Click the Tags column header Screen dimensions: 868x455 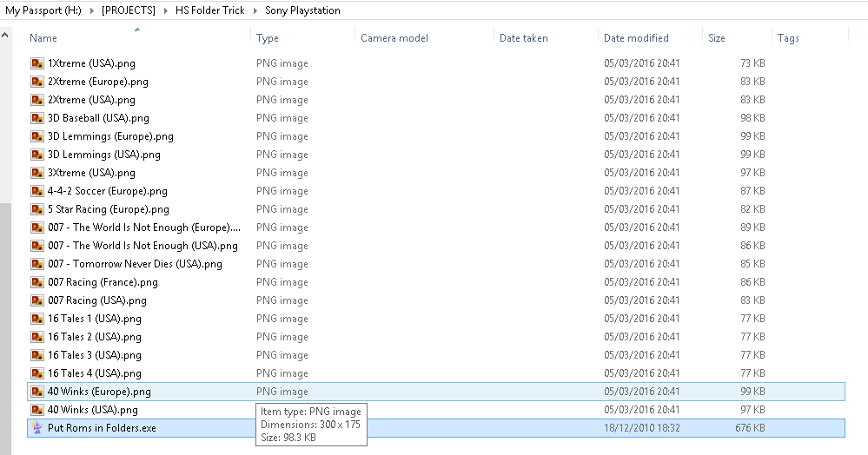point(788,38)
